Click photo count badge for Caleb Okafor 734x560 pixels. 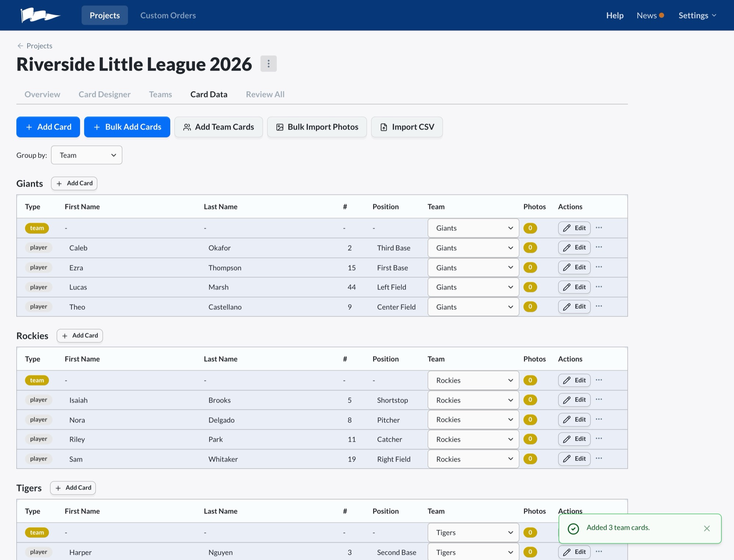tap(530, 248)
